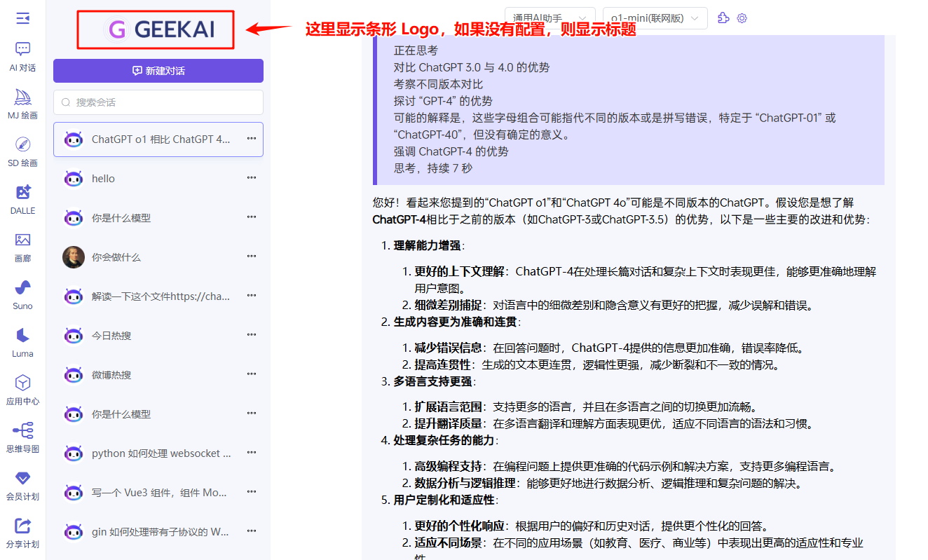Viewport: 928px width, 560px height.
Task: Open more options for 'gin 如何处理' chat
Action: coord(252,531)
